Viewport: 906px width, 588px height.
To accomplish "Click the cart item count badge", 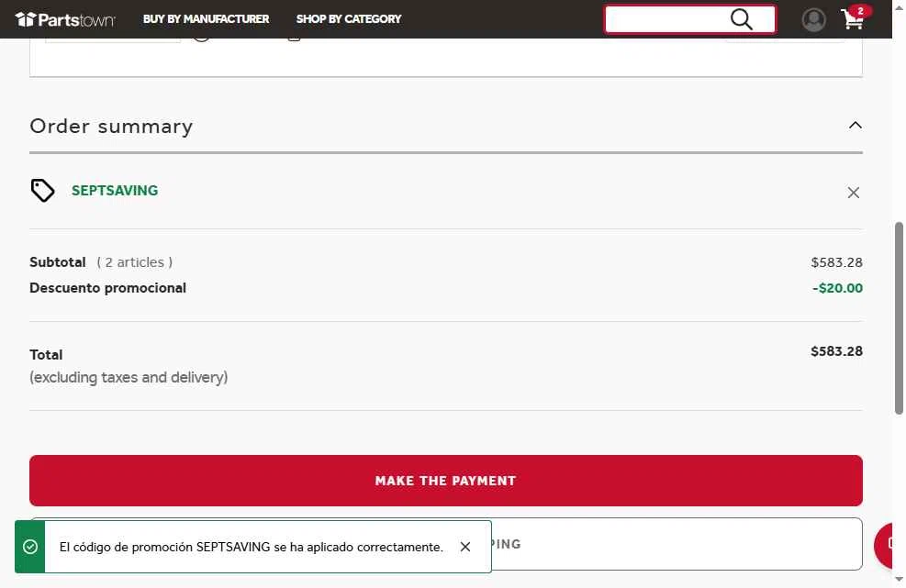I will (x=860, y=11).
